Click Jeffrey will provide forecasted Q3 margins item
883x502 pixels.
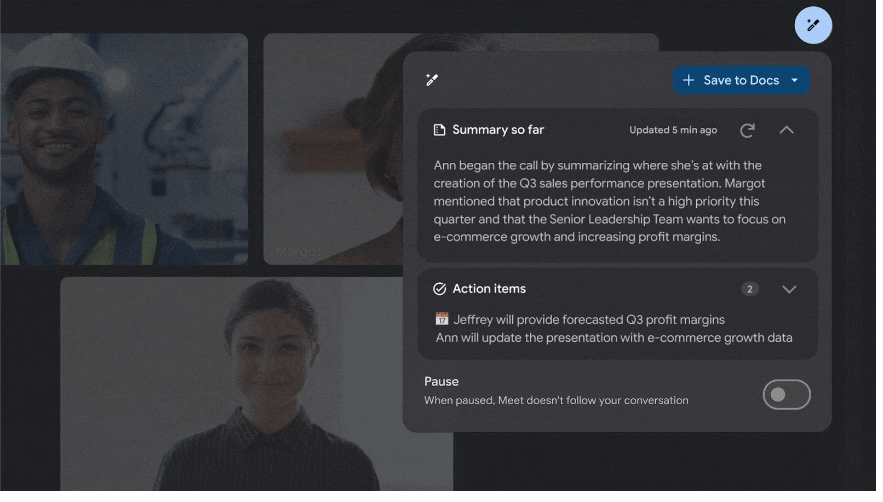click(589, 319)
